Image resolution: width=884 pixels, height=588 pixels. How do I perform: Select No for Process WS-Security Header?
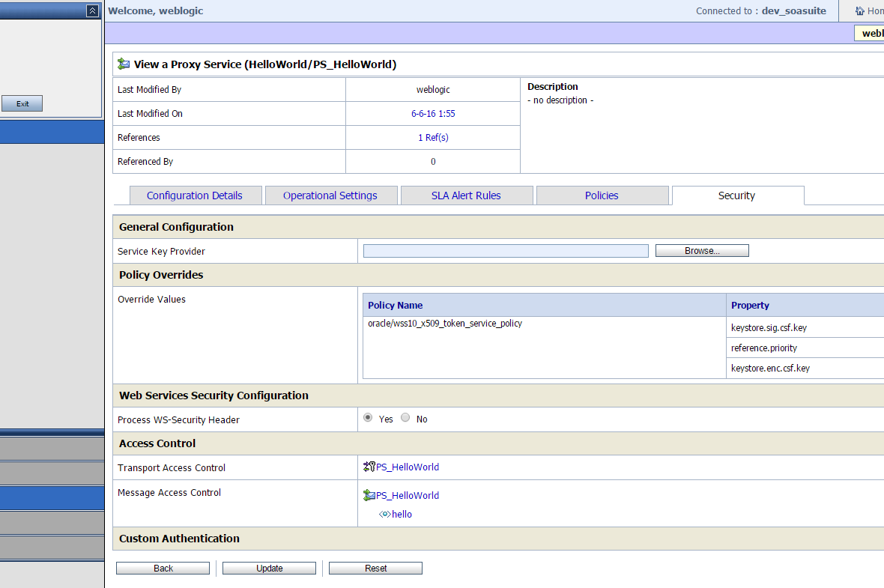coord(405,417)
